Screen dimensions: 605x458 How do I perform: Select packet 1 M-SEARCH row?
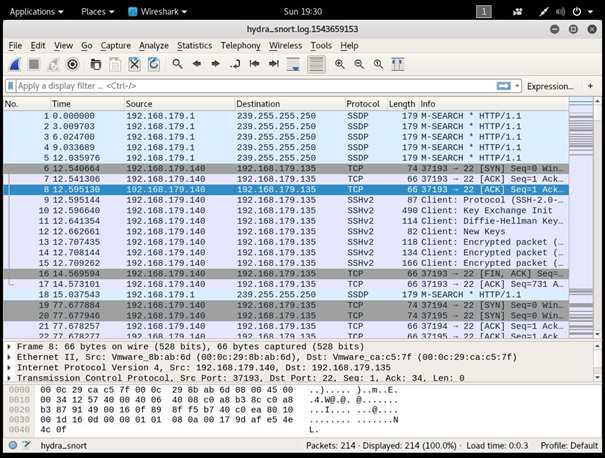[x=286, y=116]
